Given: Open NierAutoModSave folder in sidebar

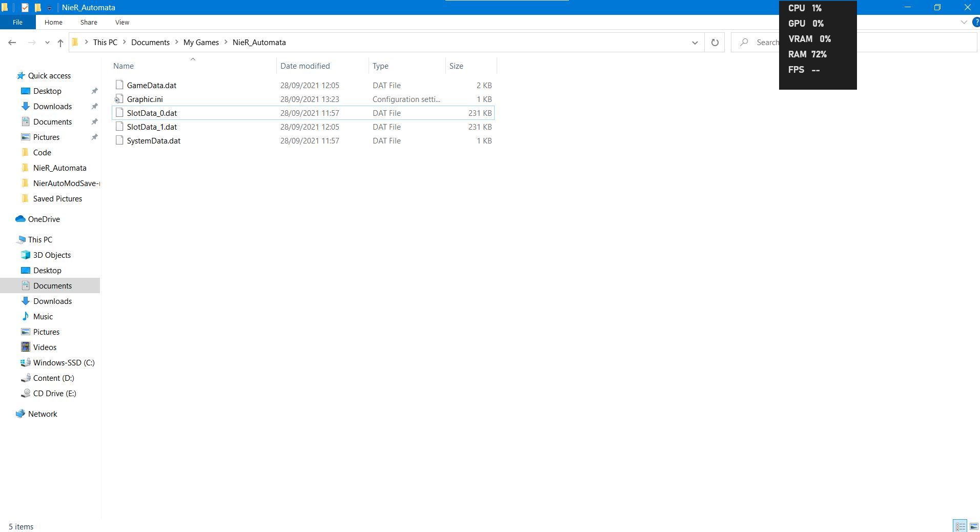Looking at the screenshot, I should click(66, 183).
